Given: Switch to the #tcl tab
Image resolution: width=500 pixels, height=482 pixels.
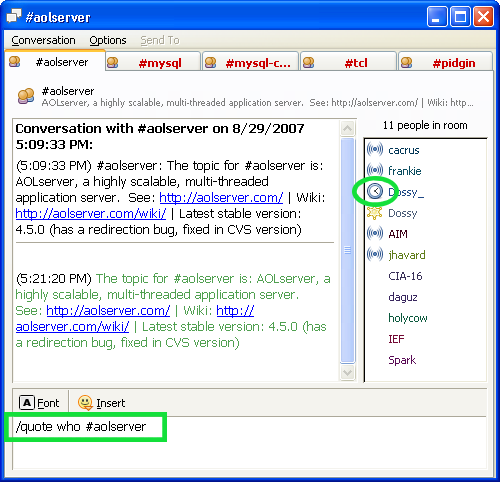Looking at the screenshot, I should (349, 62).
